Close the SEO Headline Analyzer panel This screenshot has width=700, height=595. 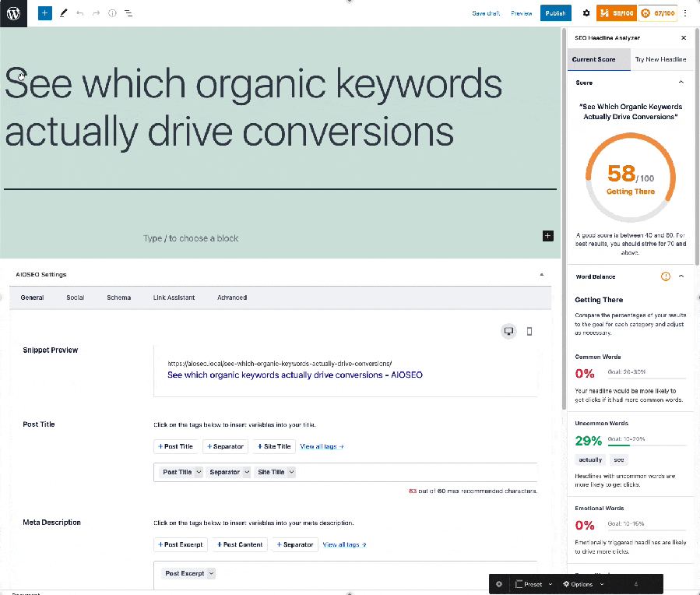point(684,38)
